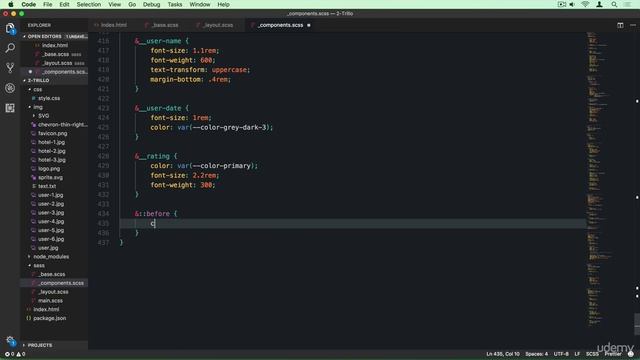Viewport: 640px width, 360px height.
Task: Open package.json in the explorer
Action: pyautogui.click(x=49, y=318)
